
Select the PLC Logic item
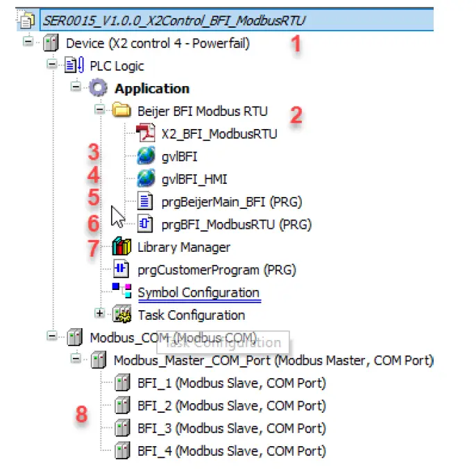[x=117, y=66]
